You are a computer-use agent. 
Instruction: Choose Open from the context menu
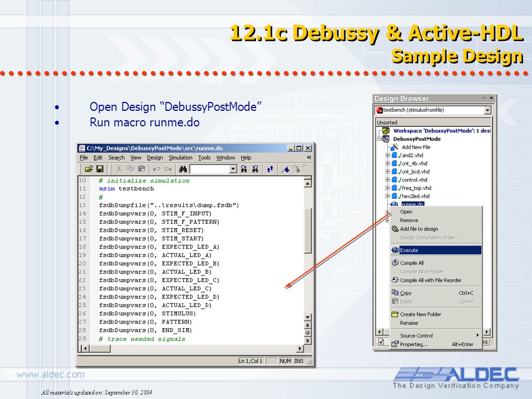click(x=436, y=211)
